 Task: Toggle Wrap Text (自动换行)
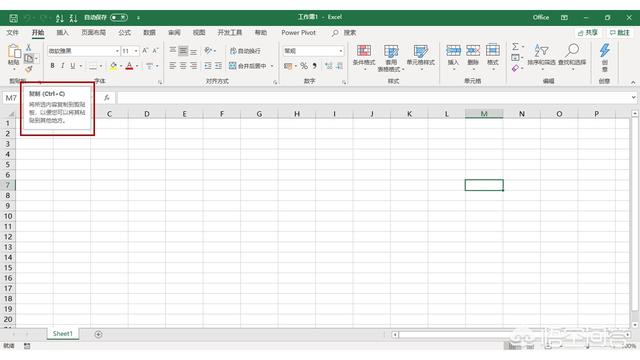coord(245,51)
